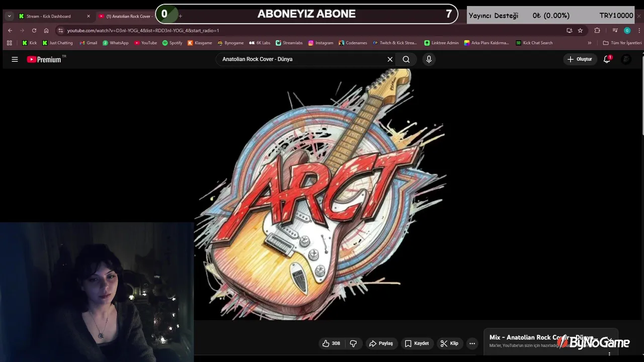This screenshot has width=644, height=362.
Task: Open the YouTube hamburger guide menu
Action: coord(15,59)
